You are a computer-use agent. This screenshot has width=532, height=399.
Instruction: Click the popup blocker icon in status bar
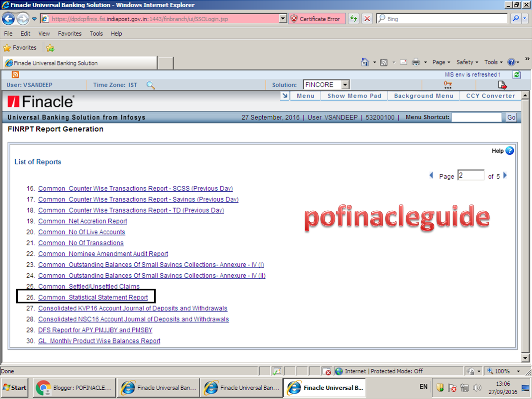point(327,371)
